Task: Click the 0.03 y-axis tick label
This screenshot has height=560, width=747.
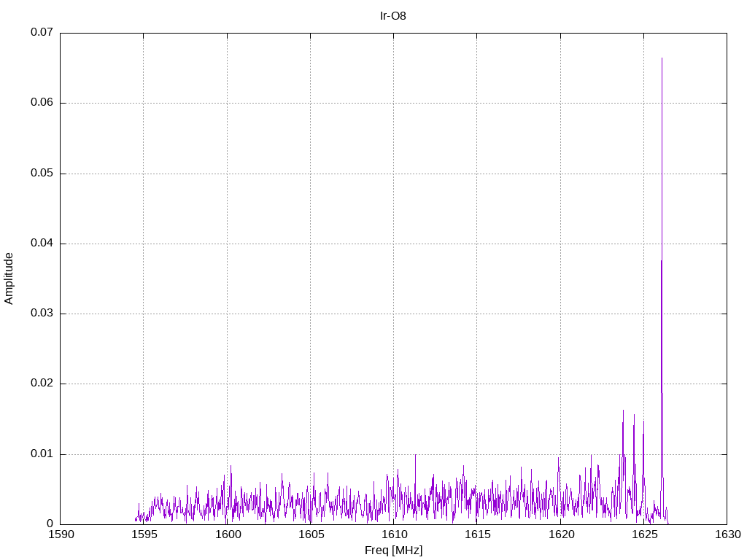Action: (42, 314)
